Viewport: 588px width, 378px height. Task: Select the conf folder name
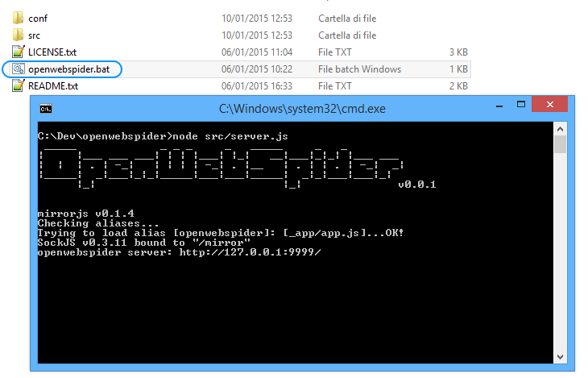[x=38, y=18]
